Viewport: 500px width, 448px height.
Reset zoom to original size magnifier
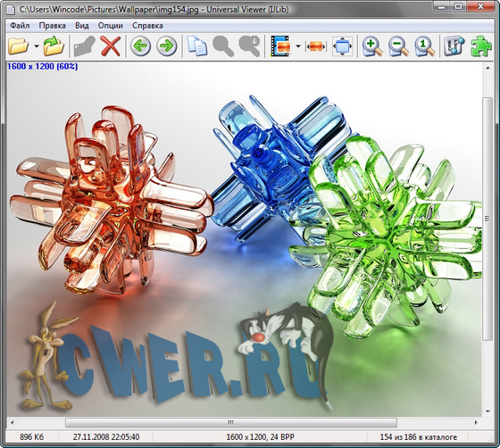(x=424, y=46)
